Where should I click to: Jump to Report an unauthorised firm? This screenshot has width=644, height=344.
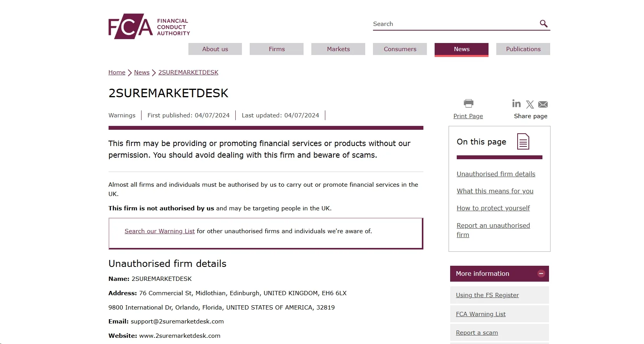493,230
